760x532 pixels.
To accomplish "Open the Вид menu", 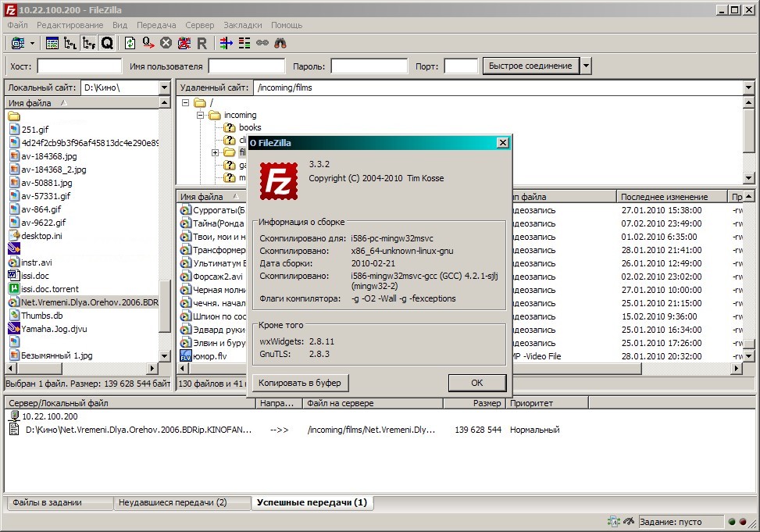I will (x=120, y=25).
